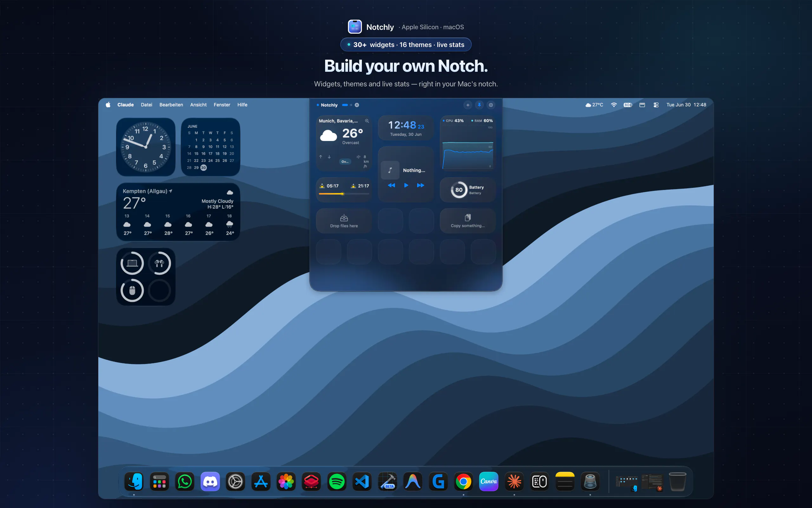Click the analog clock desktop widget

(146, 147)
